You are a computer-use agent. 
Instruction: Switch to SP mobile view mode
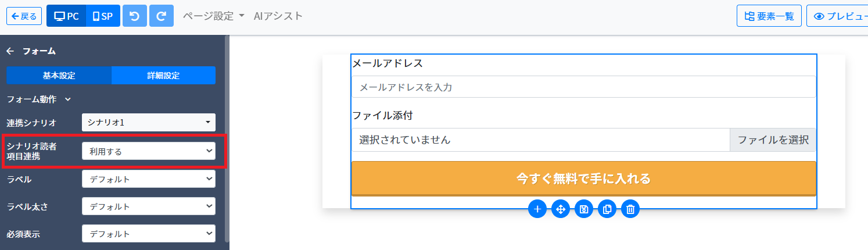tap(103, 16)
